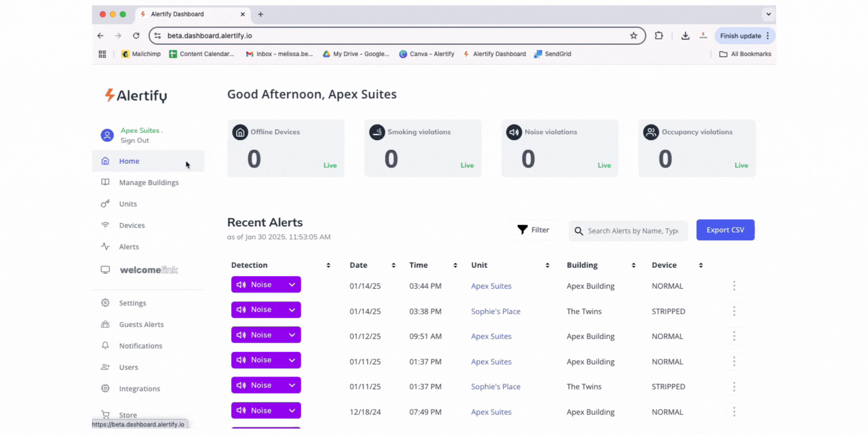Sort alerts by the Date column
The height and width of the screenshot is (434, 868).
point(393,265)
